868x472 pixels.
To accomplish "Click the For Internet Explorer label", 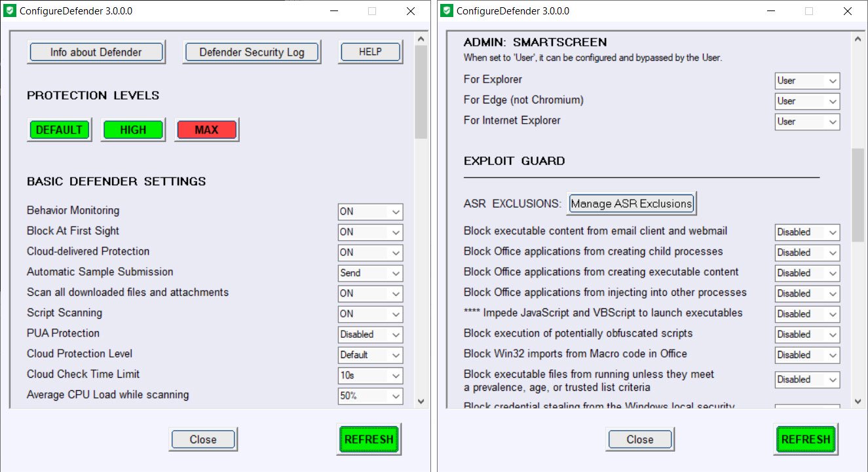I will (x=512, y=120).
